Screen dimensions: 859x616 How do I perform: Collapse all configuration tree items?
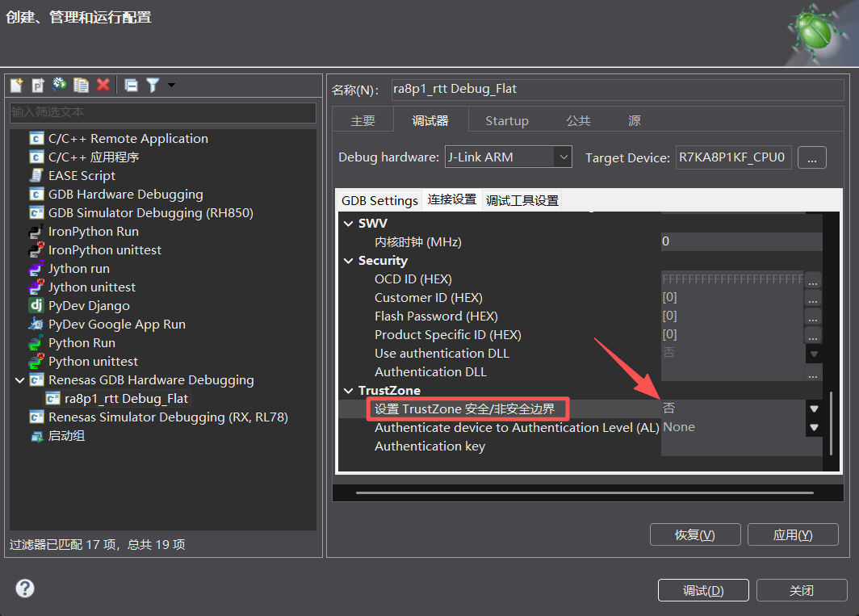(x=131, y=85)
